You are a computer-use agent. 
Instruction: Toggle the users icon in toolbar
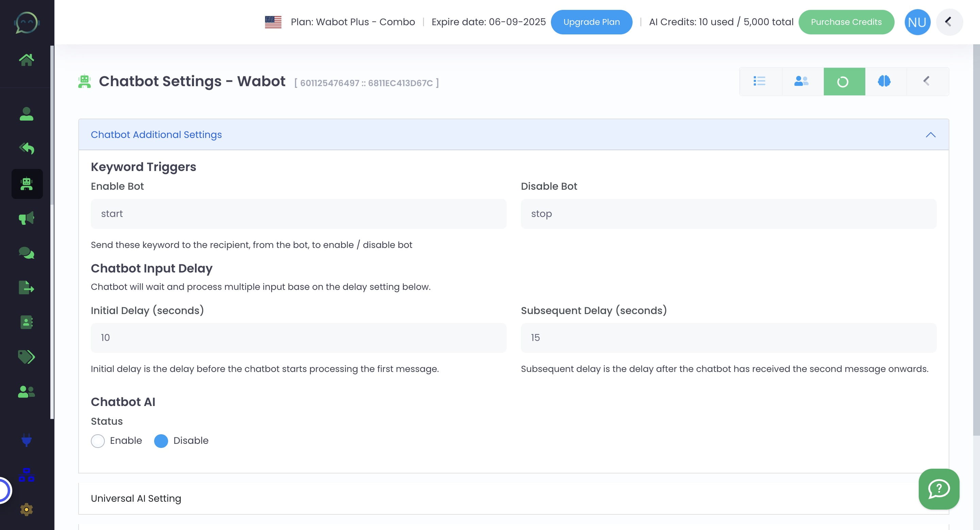[801, 81]
